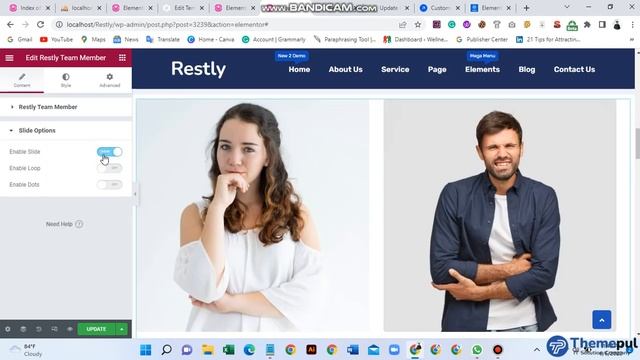Go back with browser back arrow

(x=10, y=24)
